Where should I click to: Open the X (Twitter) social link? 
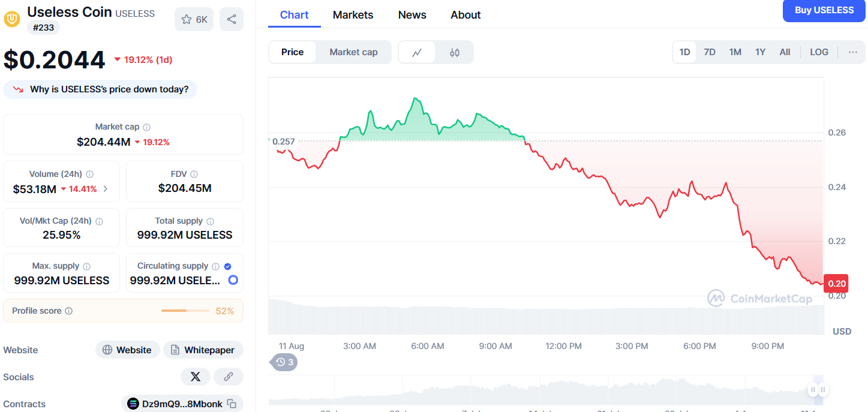[196, 377]
